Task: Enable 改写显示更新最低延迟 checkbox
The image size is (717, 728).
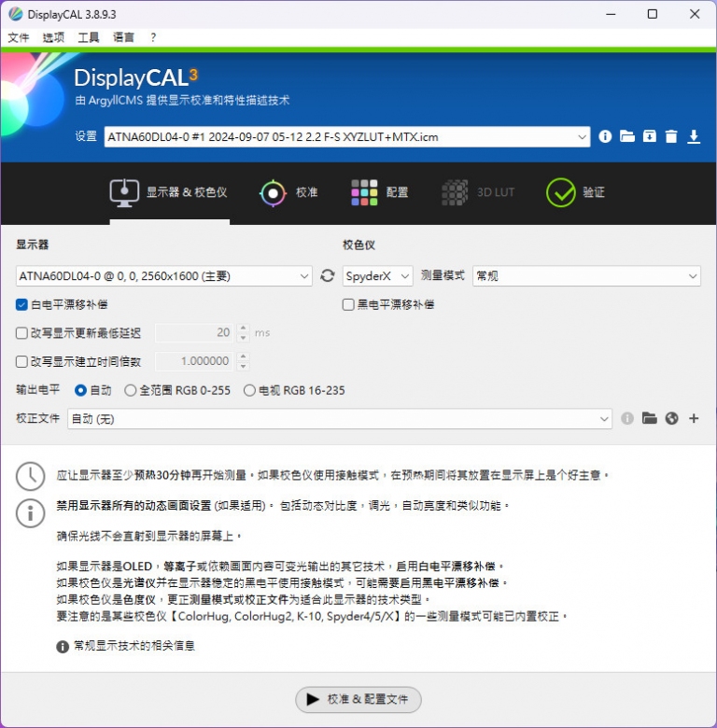Action: click(21, 333)
